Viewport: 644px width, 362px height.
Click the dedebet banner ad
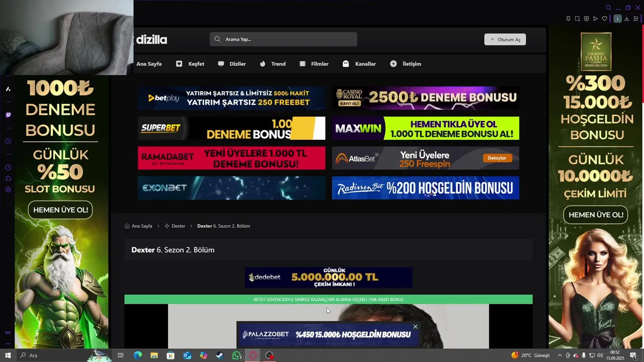pos(329,278)
